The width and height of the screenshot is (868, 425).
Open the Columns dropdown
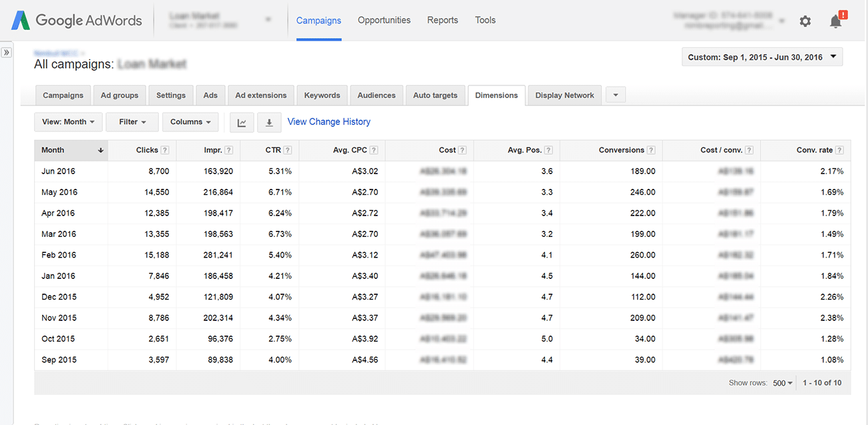[190, 122]
